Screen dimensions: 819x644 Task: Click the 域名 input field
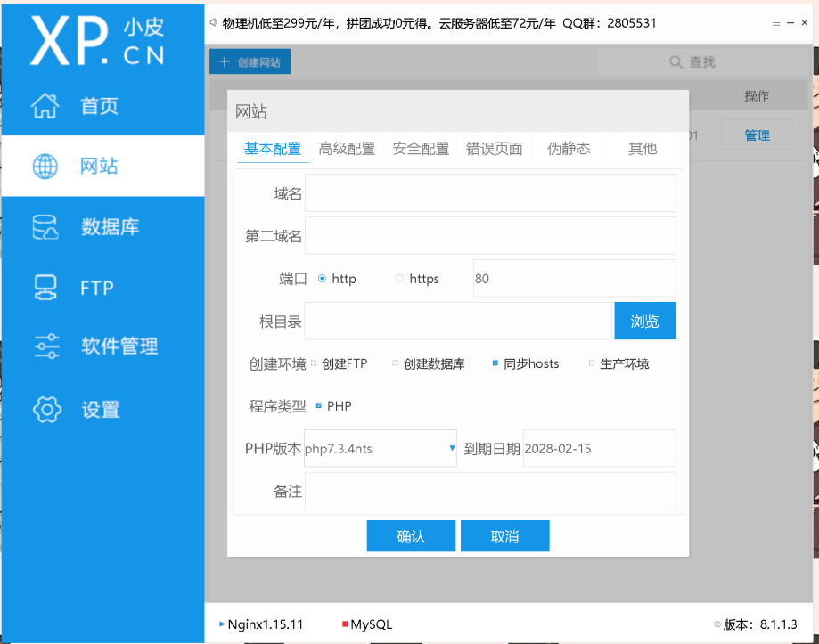tap(490, 193)
